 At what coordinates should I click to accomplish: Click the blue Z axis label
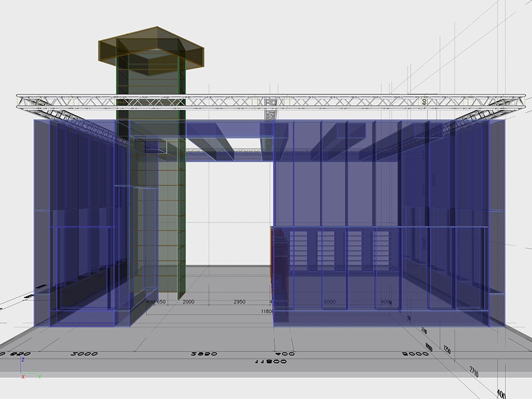(x=23, y=359)
